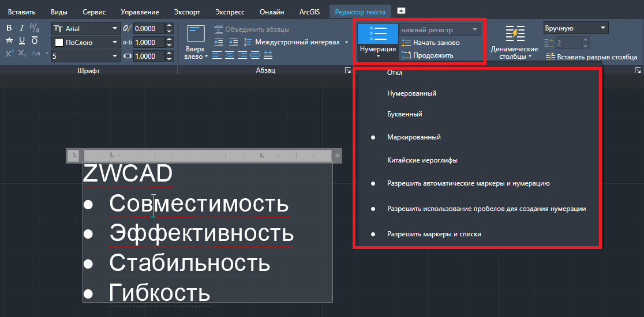Switch to Виды ribbon tab

click(59, 12)
